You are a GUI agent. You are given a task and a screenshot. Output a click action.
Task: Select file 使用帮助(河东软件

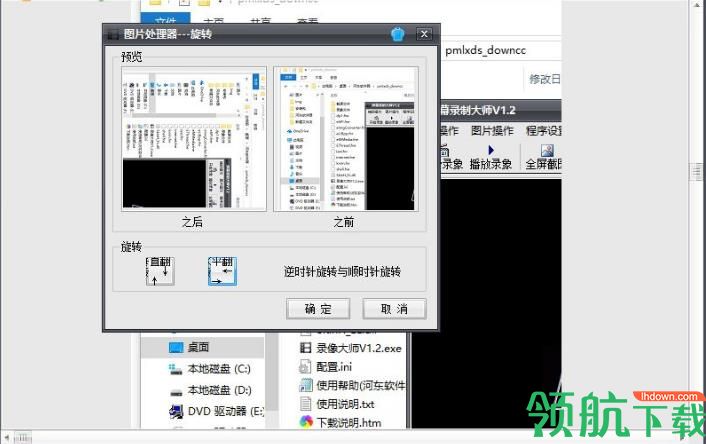352,385
